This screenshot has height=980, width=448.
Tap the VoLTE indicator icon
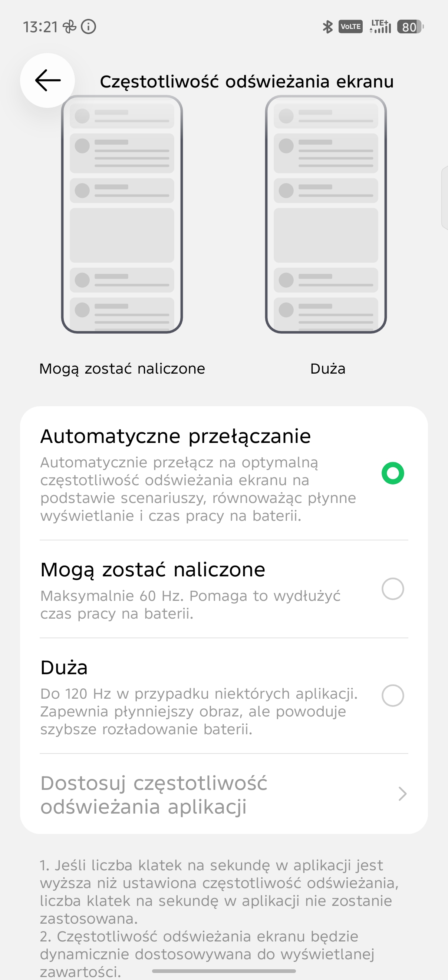click(350, 27)
